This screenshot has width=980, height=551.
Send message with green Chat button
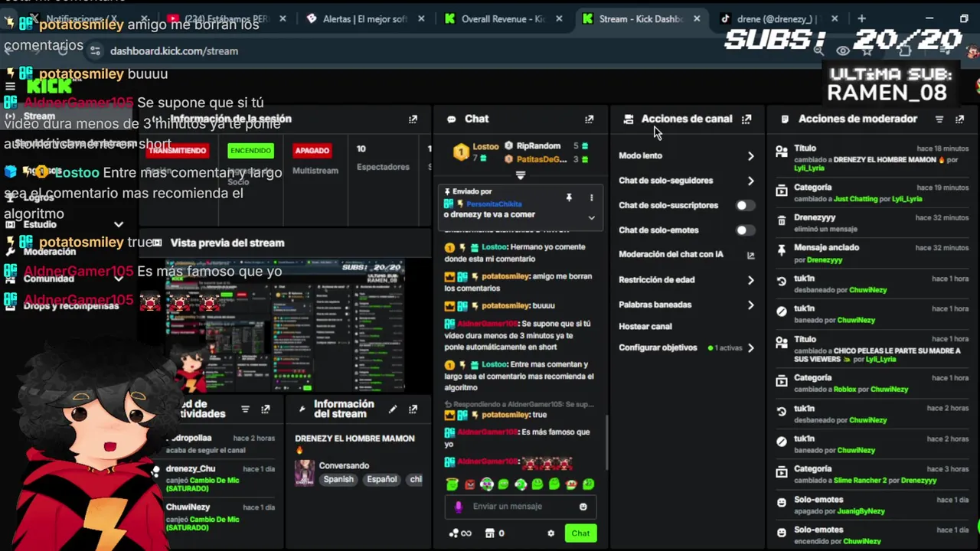580,533
